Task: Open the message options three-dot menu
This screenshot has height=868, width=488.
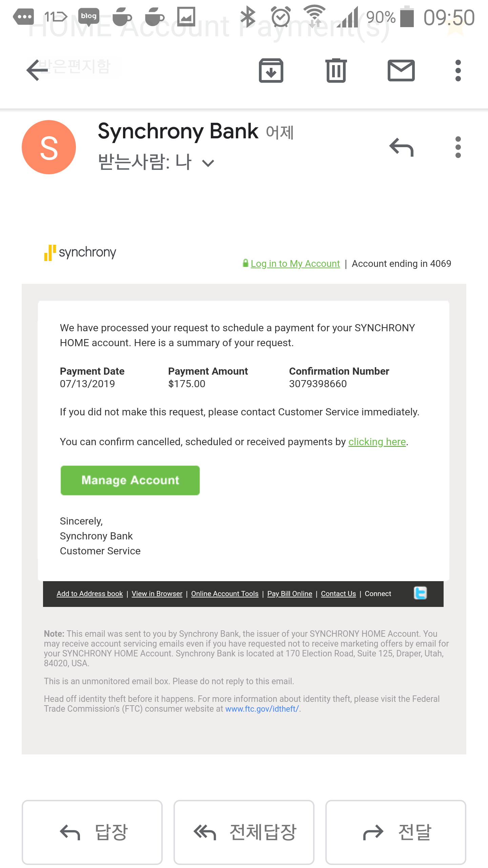Action: click(458, 147)
